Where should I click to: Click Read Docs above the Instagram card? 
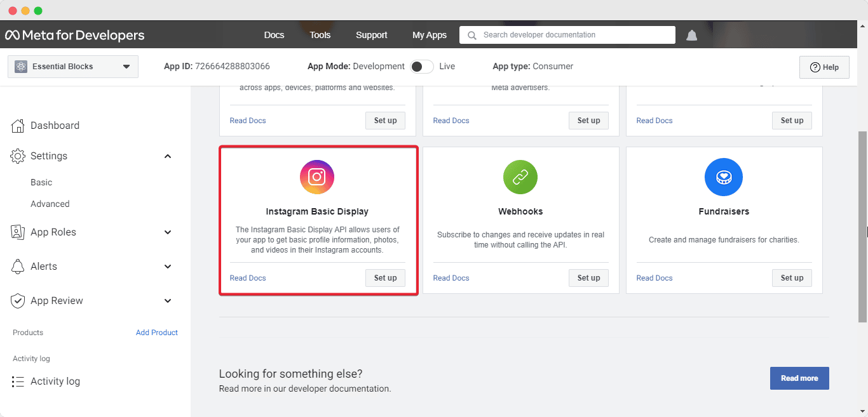coord(248,121)
